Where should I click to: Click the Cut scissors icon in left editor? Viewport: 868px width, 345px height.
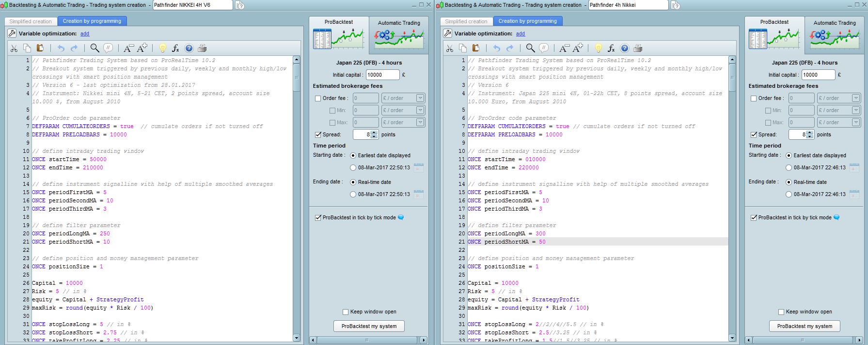[x=14, y=48]
